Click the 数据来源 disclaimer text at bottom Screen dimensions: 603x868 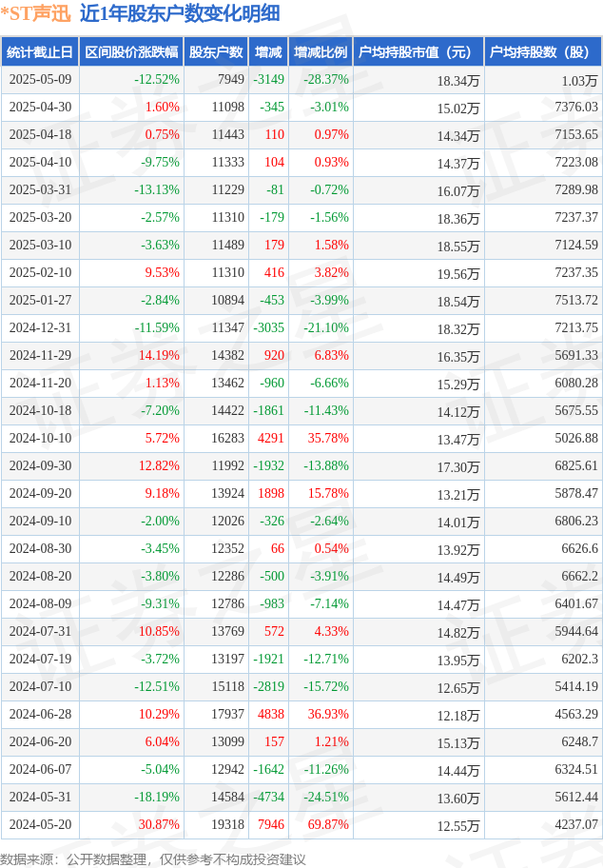[x=153, y=859]
